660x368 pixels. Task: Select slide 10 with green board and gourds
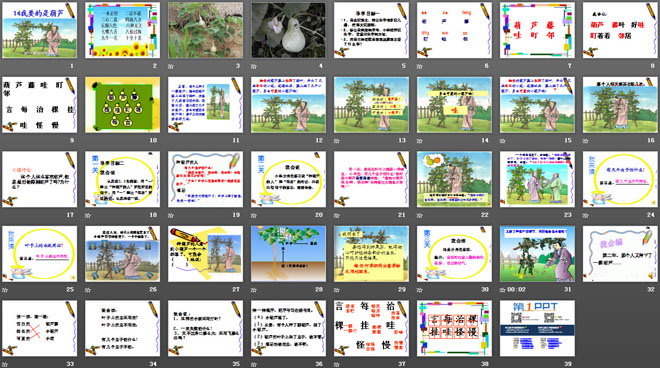122,105
